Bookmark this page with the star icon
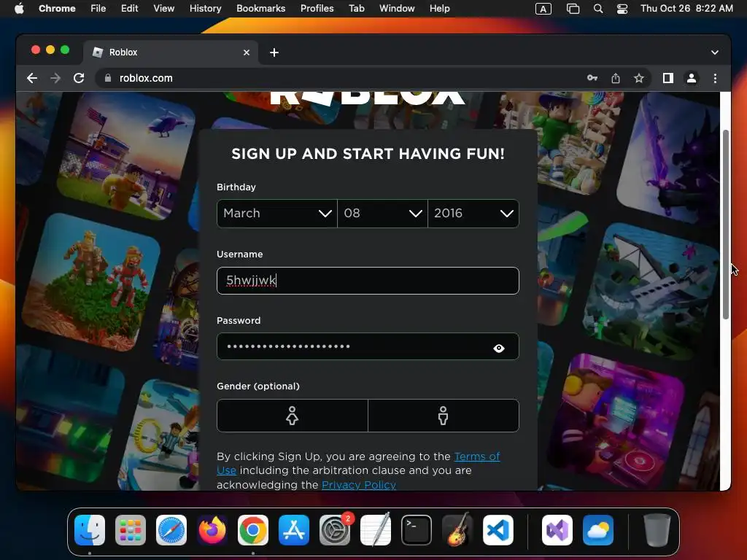Image resolution: width=747 pixels, height=560 pixels. [639, 78]
